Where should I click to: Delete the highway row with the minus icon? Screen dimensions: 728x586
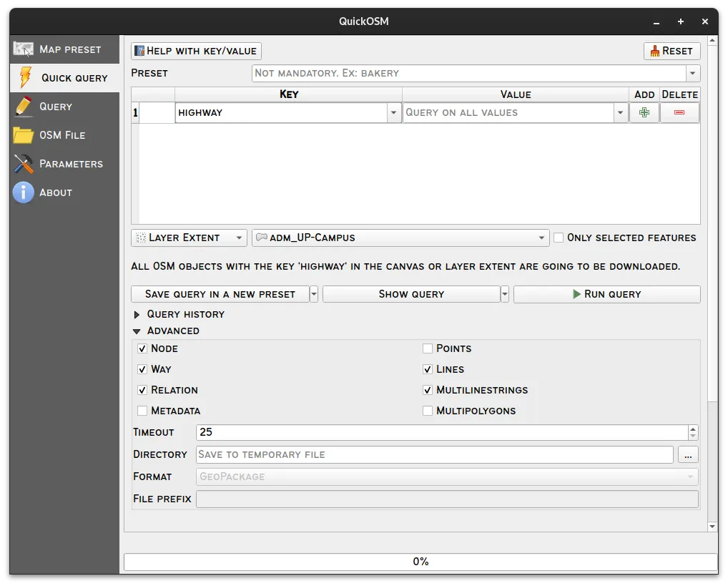679,112
